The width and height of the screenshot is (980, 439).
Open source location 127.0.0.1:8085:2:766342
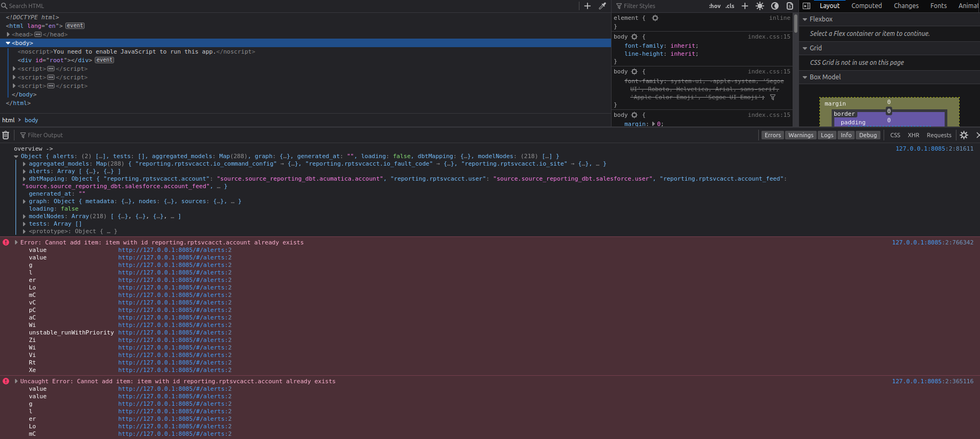pyautogui.click(x=933, y=243)
